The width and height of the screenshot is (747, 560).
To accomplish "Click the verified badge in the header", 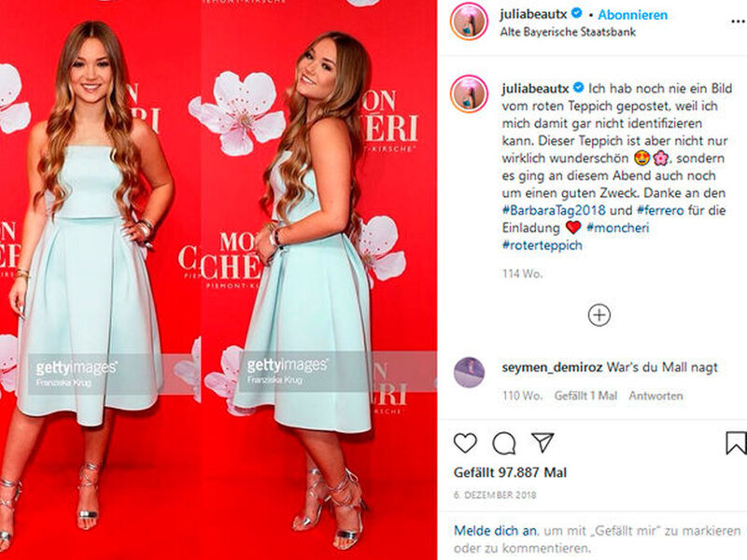I will pyautogui.click(x=577, y=14).
